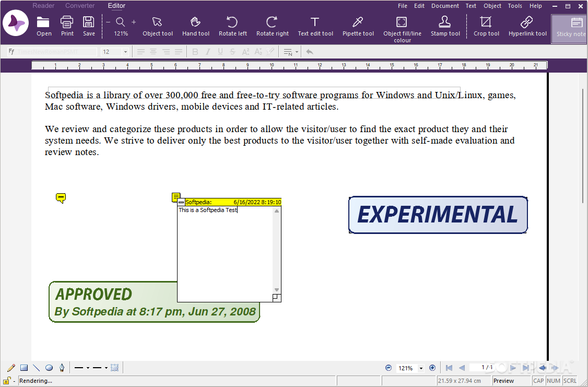Click the zoom magnifier icon at 121%
Screen dimensions: 588x387
click(x=121, y=22)
